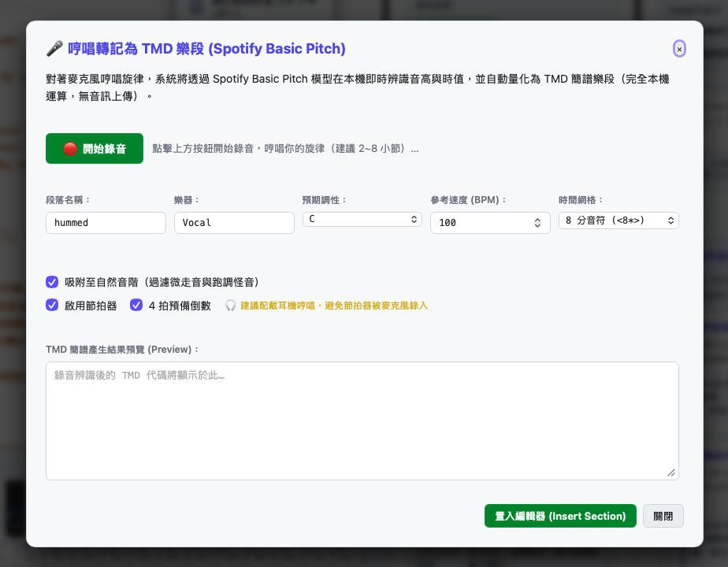The width and height of the screenshot is (728, 567).
Task: Click the 開始錄音 record button
Action: [x=95, y=149]
